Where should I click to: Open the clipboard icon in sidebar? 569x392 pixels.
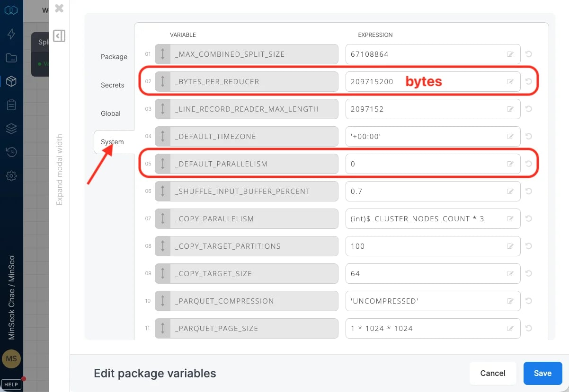(11, 105)
